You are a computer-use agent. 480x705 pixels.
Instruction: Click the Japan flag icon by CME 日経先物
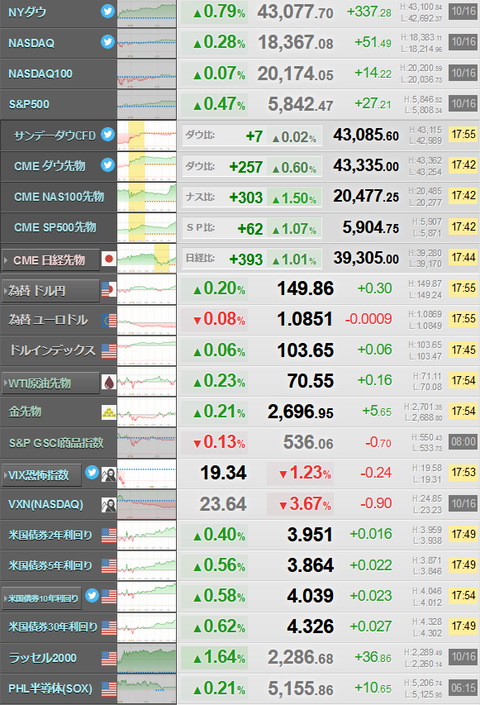(109, 259)
